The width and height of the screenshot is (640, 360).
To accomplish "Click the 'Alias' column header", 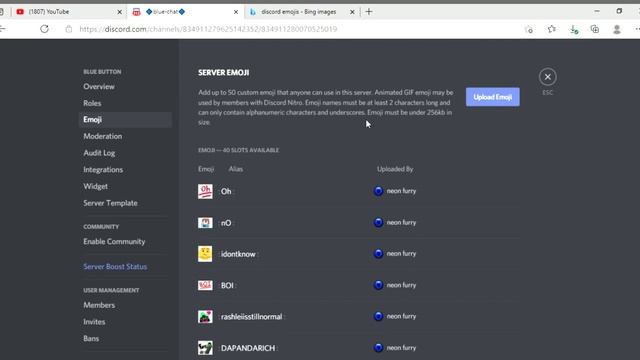I will pos(236,169).
